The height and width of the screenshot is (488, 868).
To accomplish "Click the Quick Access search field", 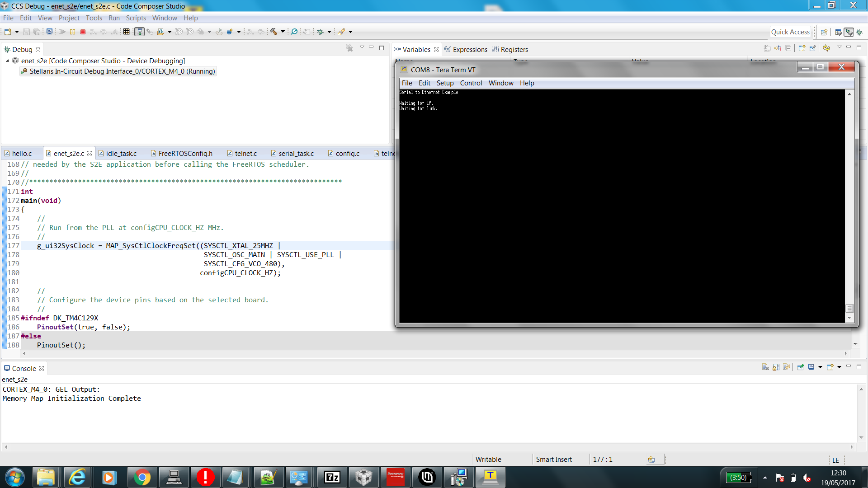I will (x=790, y=32).
